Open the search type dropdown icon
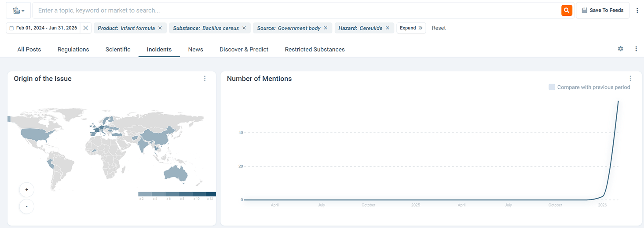 point(18,10)
